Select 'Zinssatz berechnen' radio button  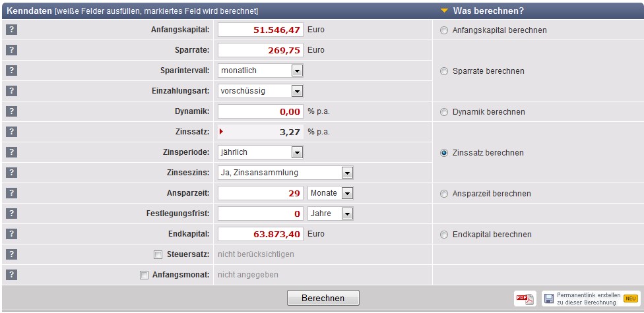pos(444,153)
